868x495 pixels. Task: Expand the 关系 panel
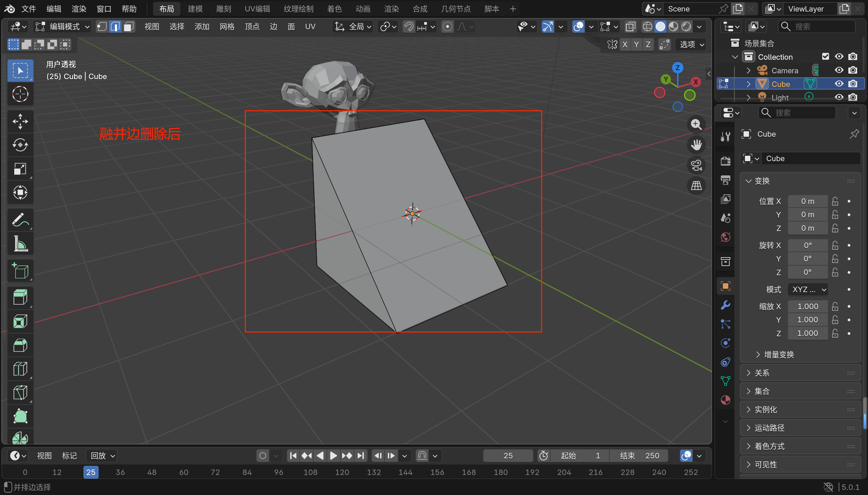[x=762, y=373]
